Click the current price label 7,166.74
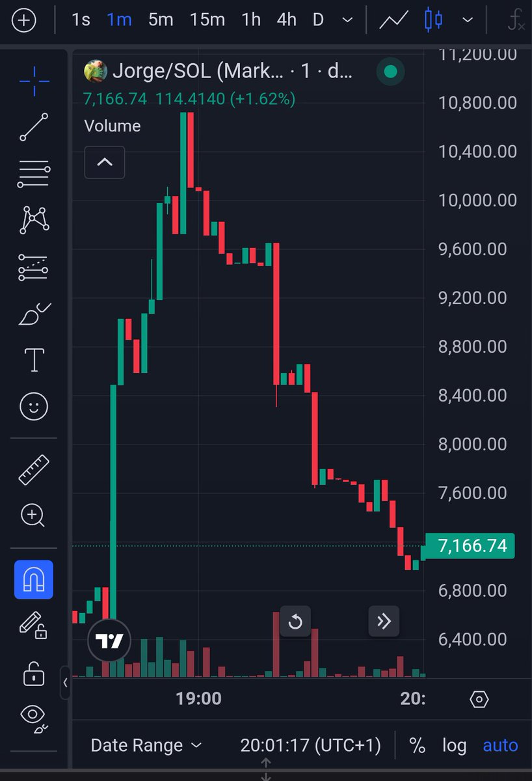Image resolution: width=532 pixels, height=781 pixels. point(470,545)
